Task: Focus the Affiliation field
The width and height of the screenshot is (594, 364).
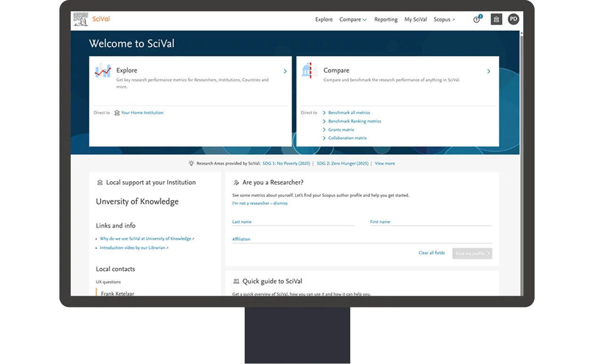Action: tap(362, 239)
